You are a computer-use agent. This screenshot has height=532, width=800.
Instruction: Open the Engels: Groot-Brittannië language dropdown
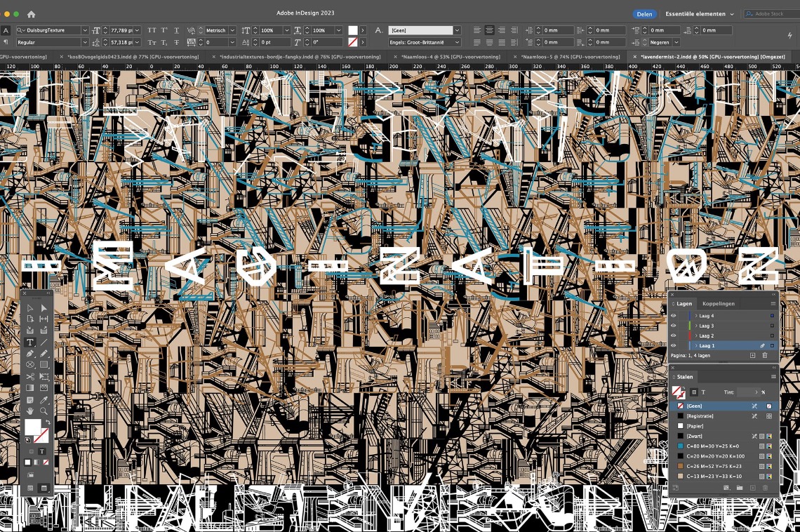(457, 42)
